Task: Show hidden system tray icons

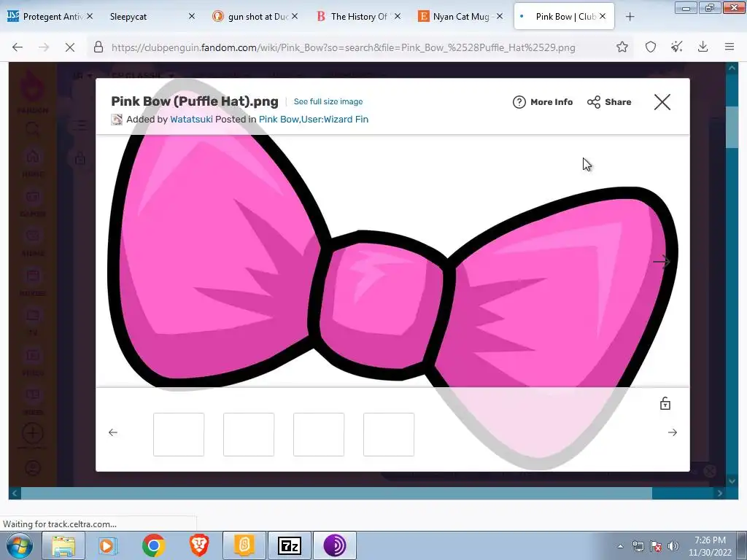Action: (620, 546)
